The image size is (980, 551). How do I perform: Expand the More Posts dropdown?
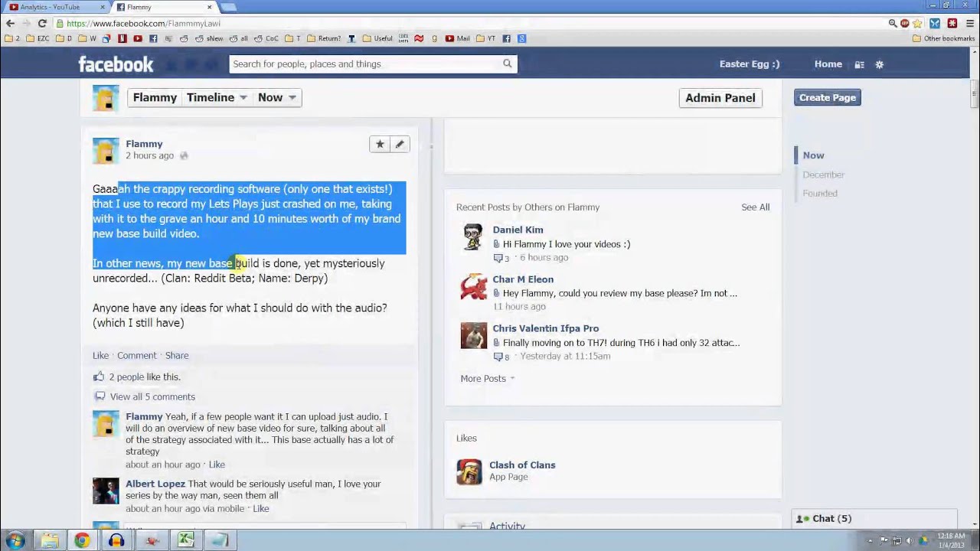(x=488, y=378)
